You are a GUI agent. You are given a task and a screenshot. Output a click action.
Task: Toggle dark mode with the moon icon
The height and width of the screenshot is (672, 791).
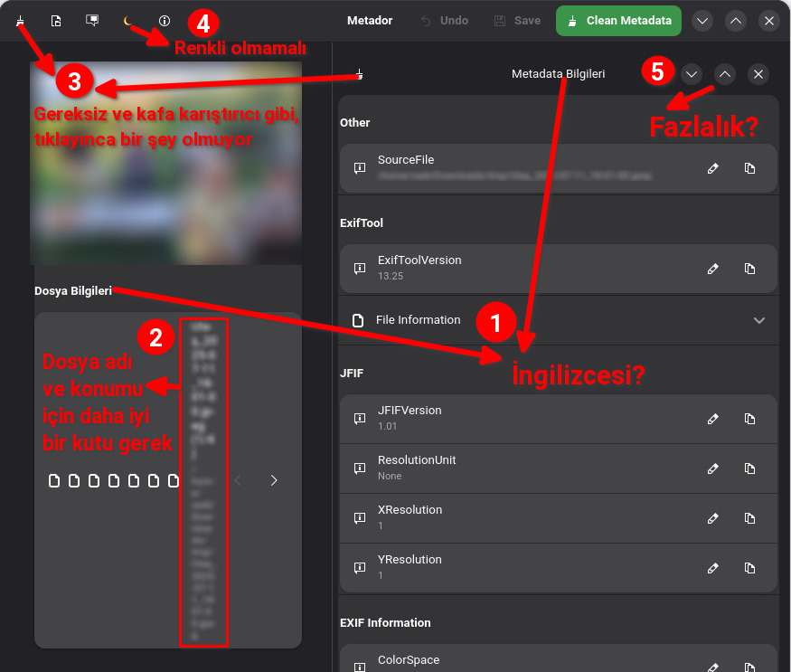(x=127, y=20)
